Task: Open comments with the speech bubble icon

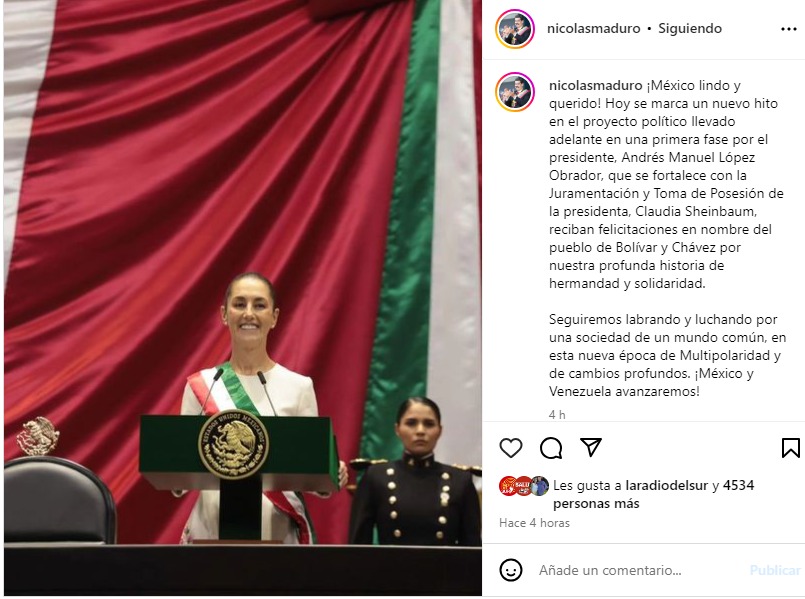Action: pos(551,448)
